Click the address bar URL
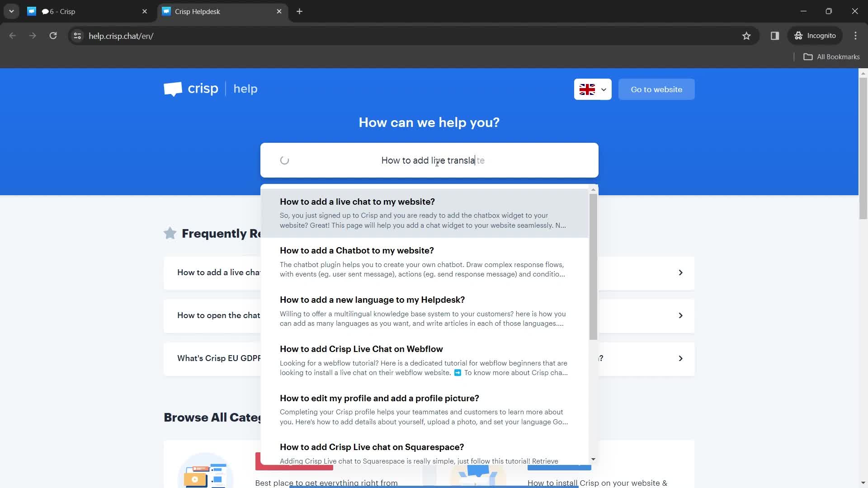 coord(121,36)
